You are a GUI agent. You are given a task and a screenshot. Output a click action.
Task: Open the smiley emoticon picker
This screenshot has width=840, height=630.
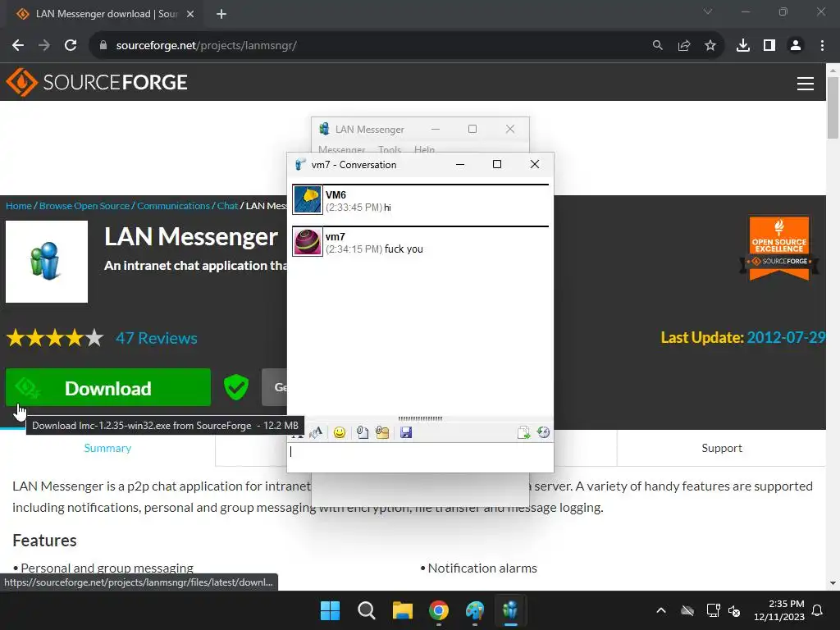pos(339,432)
